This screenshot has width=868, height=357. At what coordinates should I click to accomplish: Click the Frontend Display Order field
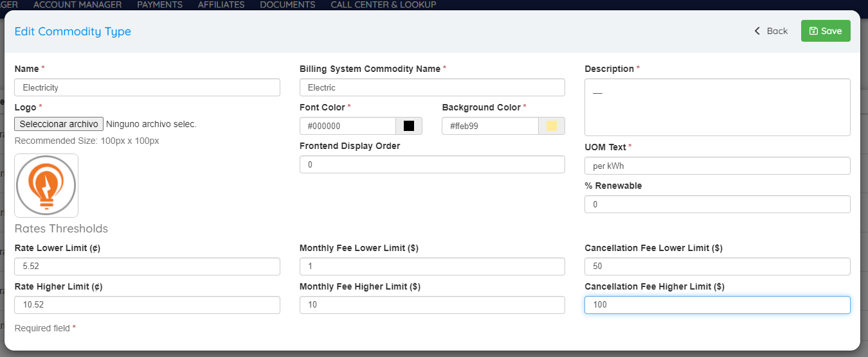point(432,164)
